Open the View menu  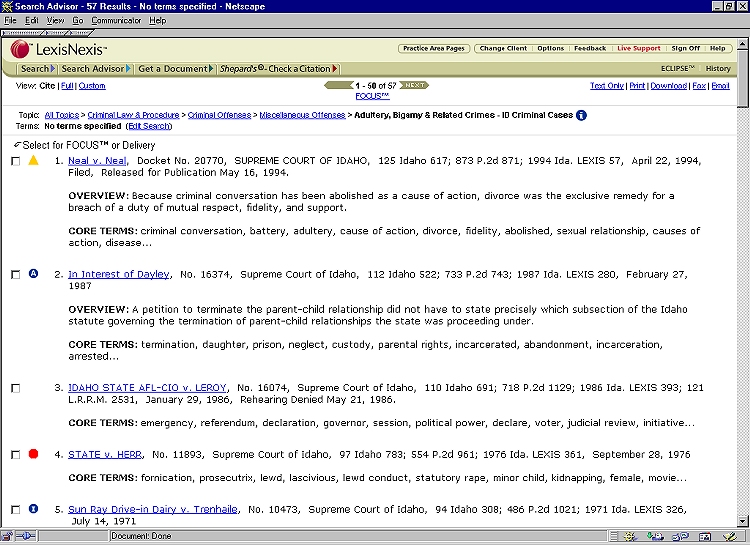coord(55,20)
